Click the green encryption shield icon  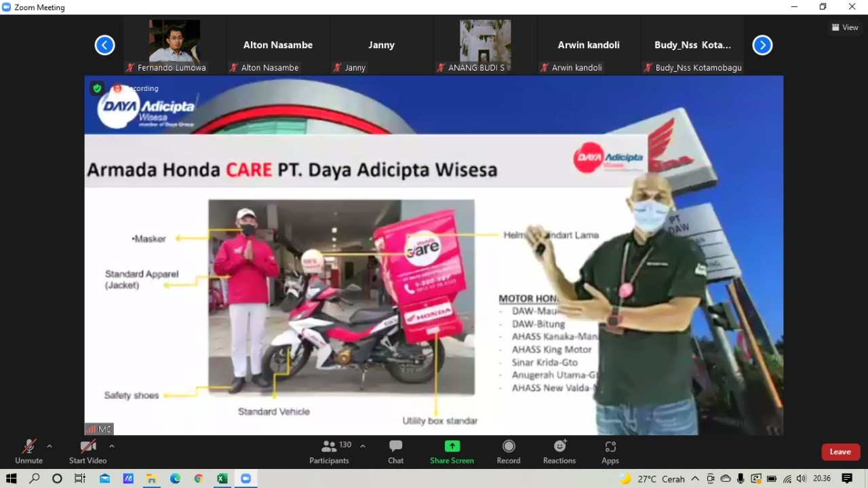98,88
